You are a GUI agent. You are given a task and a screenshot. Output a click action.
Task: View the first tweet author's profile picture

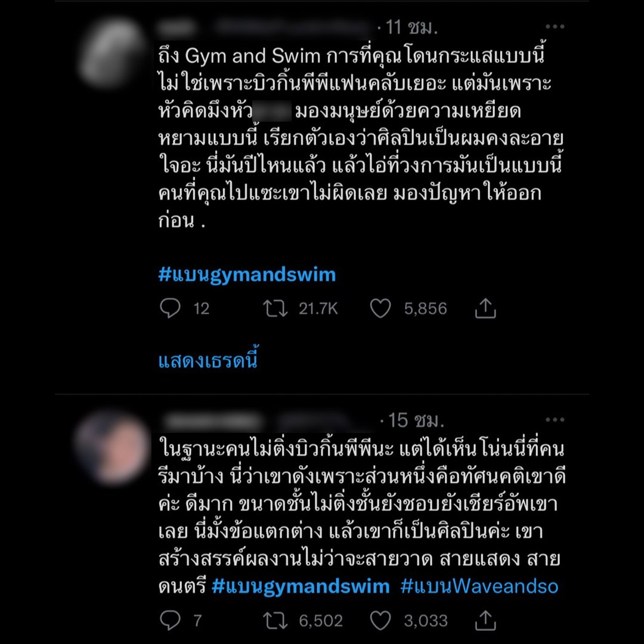[113, 54]
